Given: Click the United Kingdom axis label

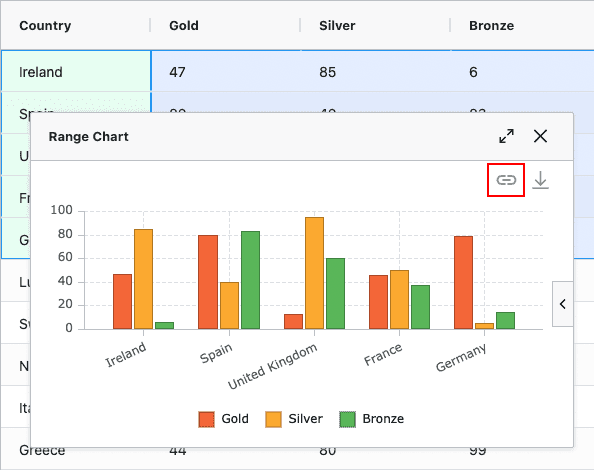Looking at the screenshot, I should coord(272,366).
